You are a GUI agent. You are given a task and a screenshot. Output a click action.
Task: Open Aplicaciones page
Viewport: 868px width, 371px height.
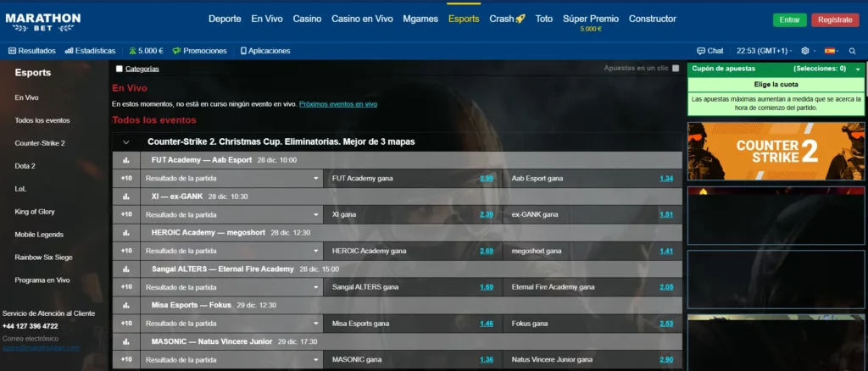coord(265,51)
